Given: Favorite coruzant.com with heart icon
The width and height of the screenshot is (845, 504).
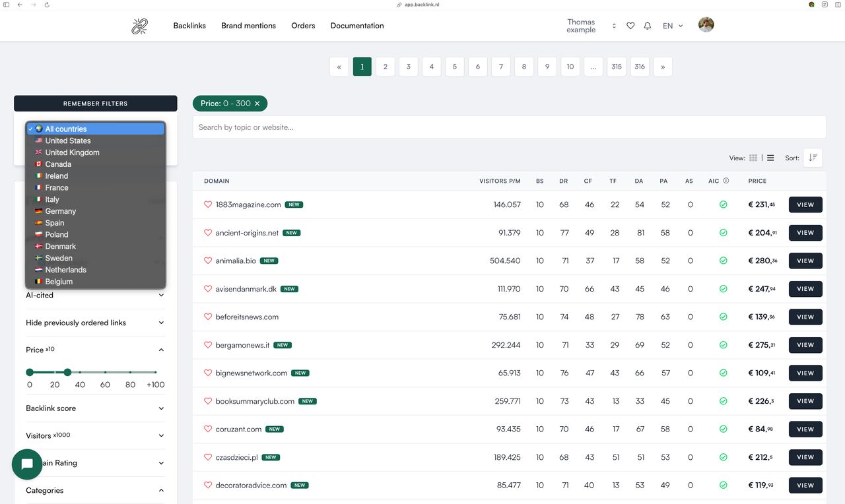Looking at the screenshot, I should (208, 429).
